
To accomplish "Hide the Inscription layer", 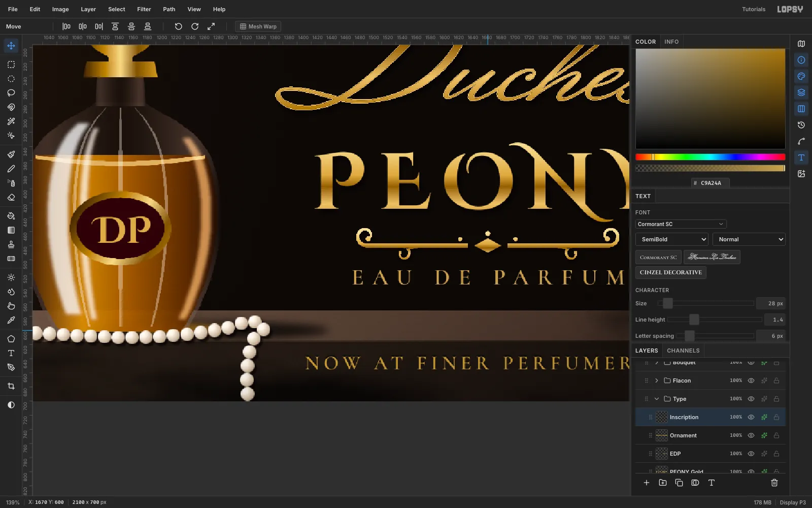I will tap(751, 417).
